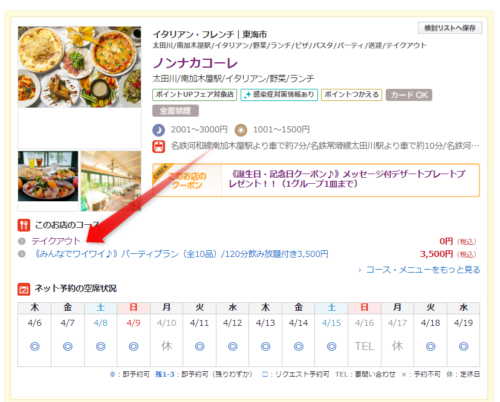Click the gray bullet beside テイクアウト
This screenshot has width=500, height=402.
[22, 241]
